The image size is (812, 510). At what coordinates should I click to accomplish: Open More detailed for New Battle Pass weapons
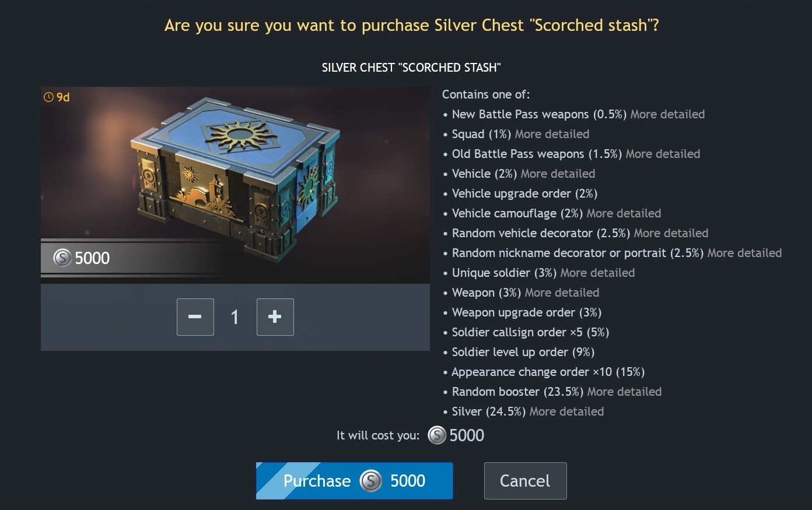(667, 114)
